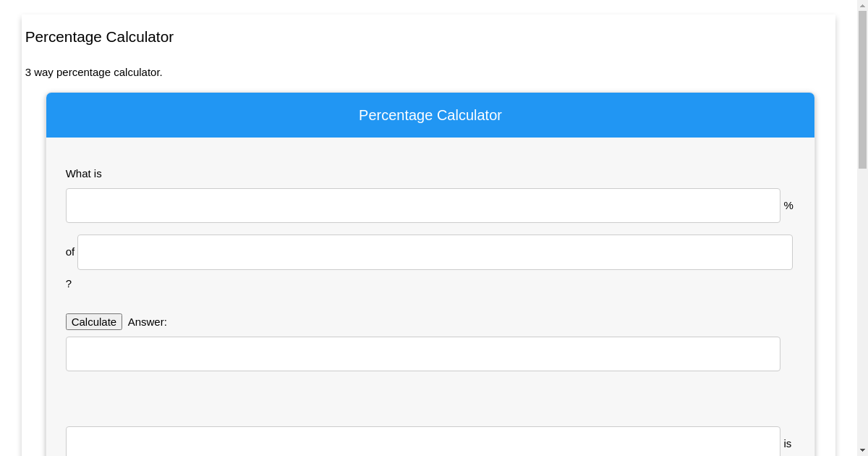This screenshot has height=456, width=868.
Task: Select the Calculate button with a click
Action: [x=94, y=321]
